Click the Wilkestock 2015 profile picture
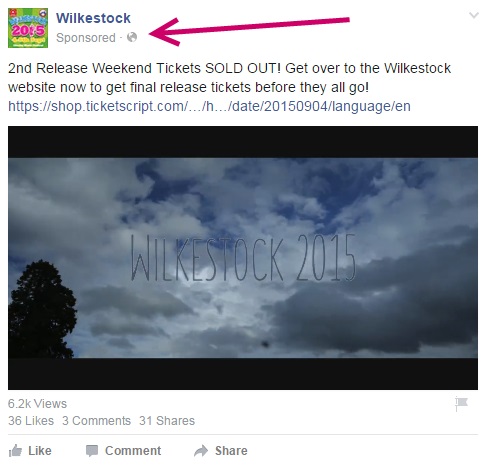 (28, 28)
